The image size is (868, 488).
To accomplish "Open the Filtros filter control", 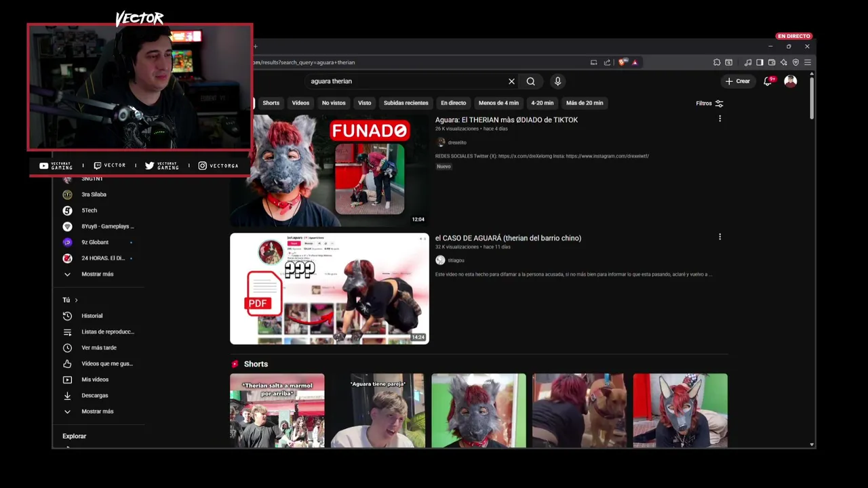I will pos(709,104).
